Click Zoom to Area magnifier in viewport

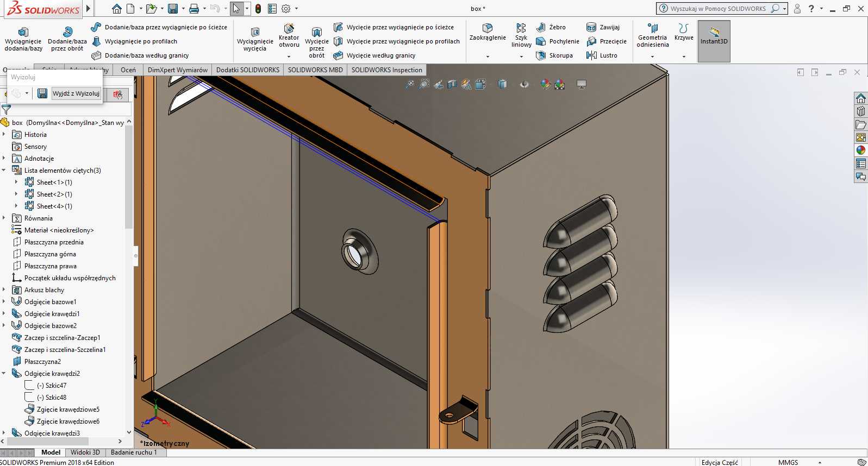click(424, 84)
